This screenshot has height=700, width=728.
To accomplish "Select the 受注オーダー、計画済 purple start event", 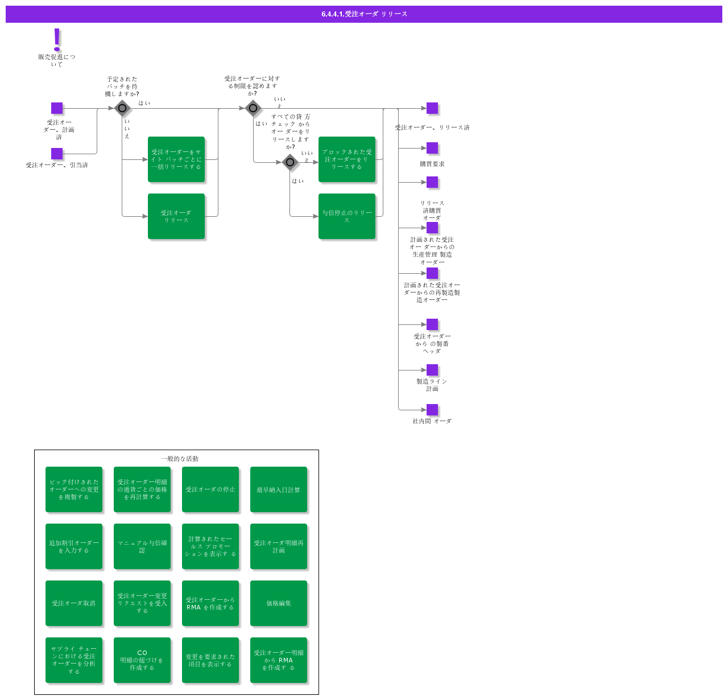I will pos(57,108).
